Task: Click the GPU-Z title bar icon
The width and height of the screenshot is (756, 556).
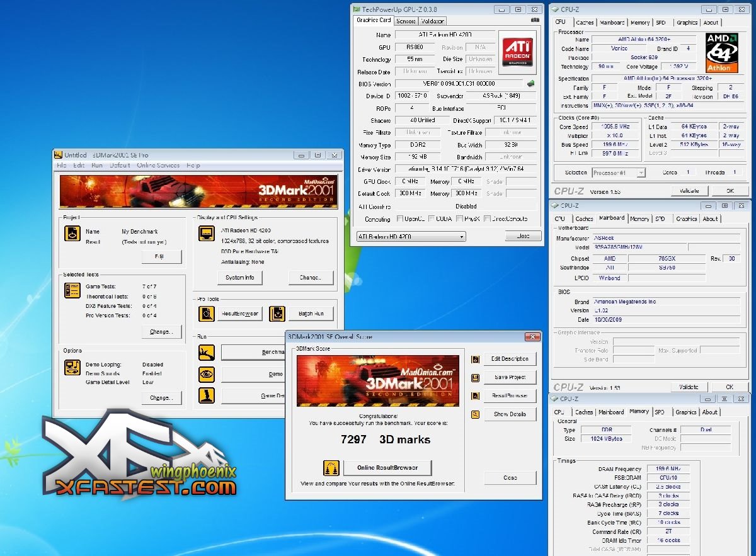Action: pyautogui.click(x=357, y=9)
